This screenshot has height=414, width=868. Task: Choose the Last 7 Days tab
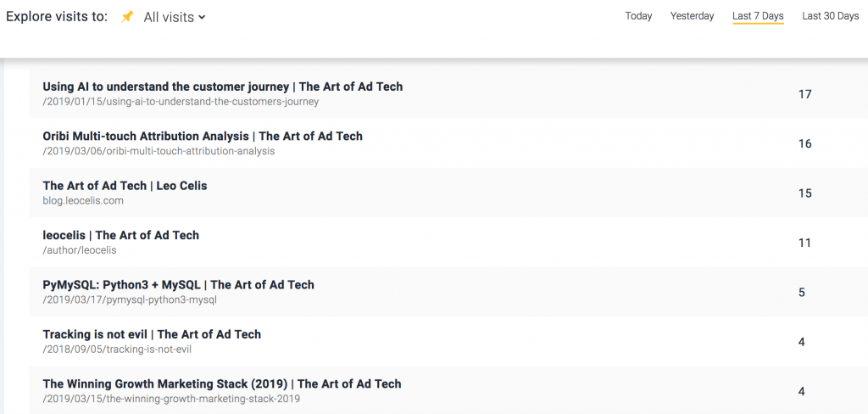click(x=758, y=17)
